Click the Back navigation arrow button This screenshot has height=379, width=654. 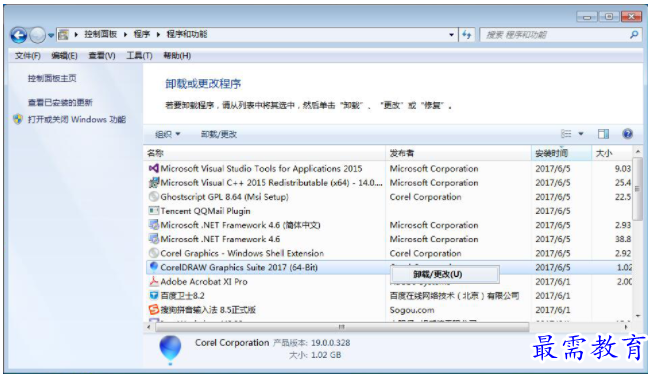click(x=19, y=35)
